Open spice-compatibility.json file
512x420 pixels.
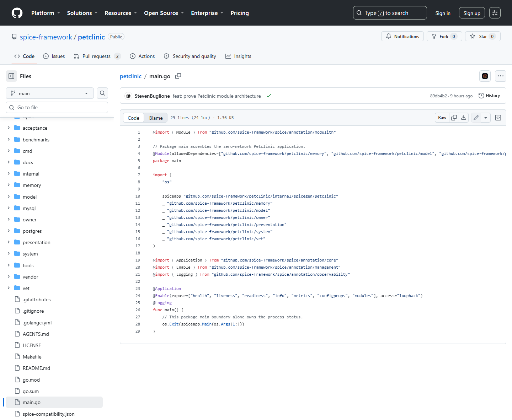click(48, 414)
